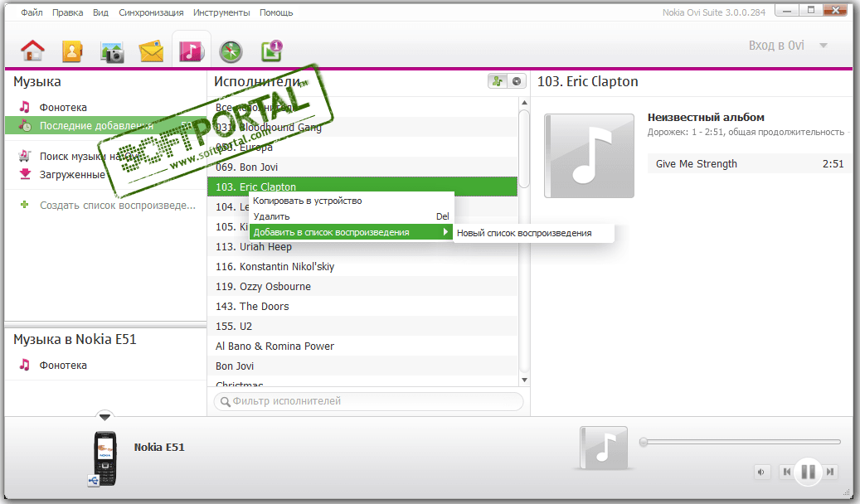
Task: Open the Вход в Ovi dropdown arrow
Action: point(824,46)
